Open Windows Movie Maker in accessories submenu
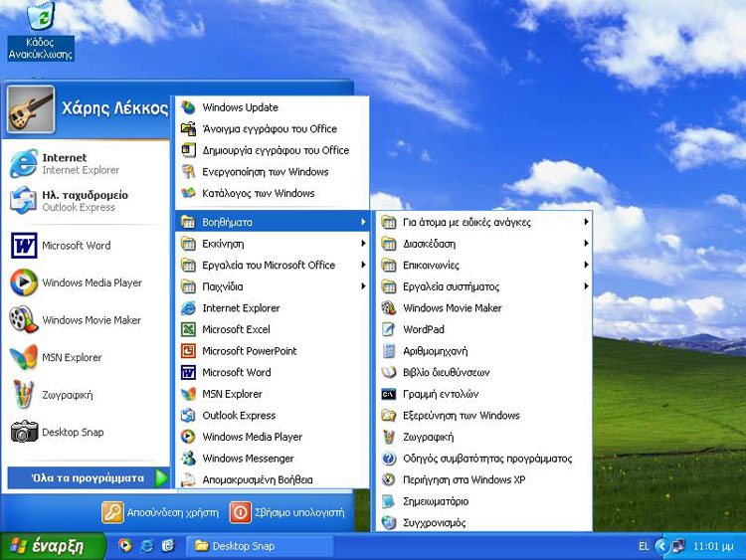 pos(484,307)
